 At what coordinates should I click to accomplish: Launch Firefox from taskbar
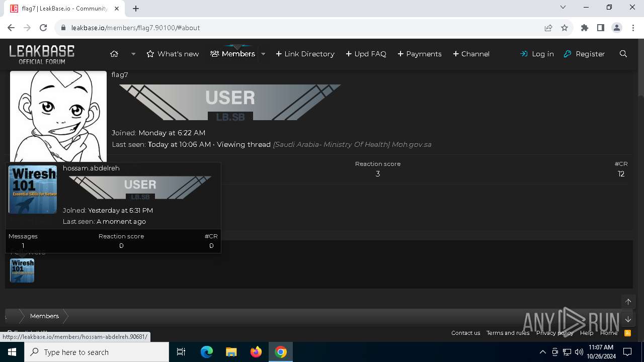256,352
